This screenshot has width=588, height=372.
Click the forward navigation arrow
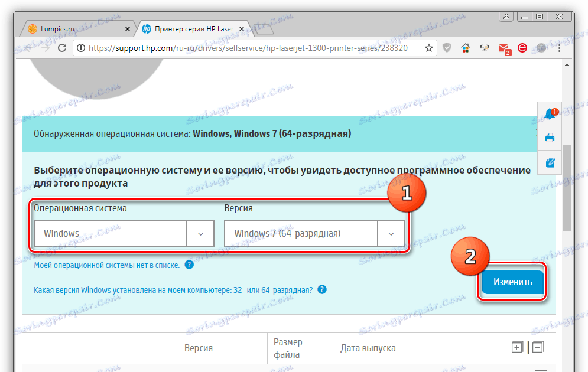[x=46, y=48]
